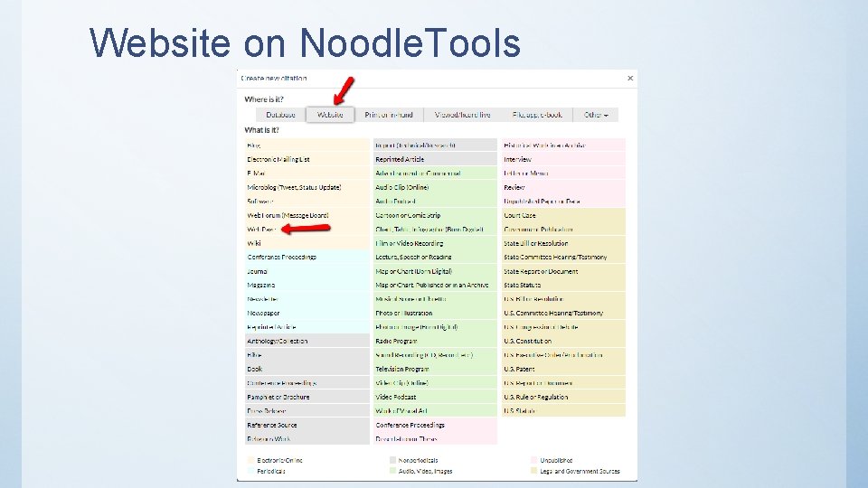Pick Audio Clip (Online)
This screenshot has width=868, height=488.
[x=435, y=188]
